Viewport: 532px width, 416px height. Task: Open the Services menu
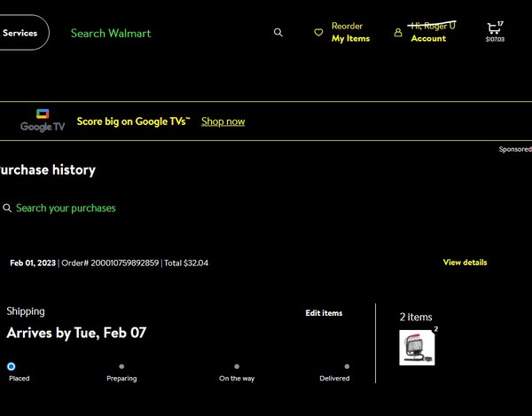[20, 33]
